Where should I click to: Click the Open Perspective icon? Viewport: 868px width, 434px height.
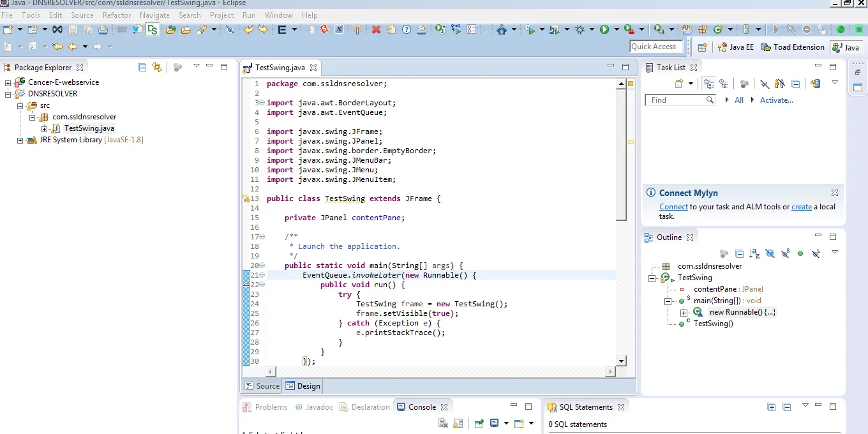click(702, 47)
